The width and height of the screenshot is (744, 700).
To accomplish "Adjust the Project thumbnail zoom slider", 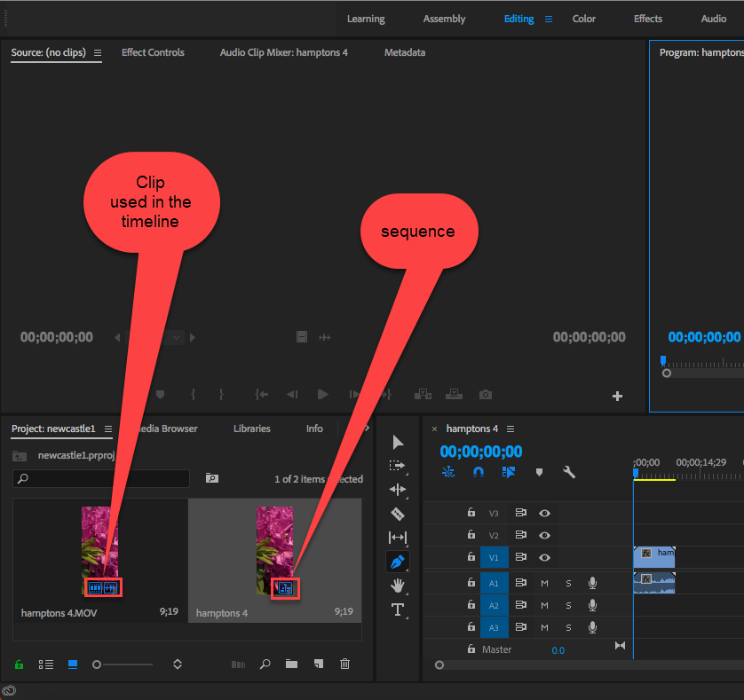I will [x=97, y=665].
